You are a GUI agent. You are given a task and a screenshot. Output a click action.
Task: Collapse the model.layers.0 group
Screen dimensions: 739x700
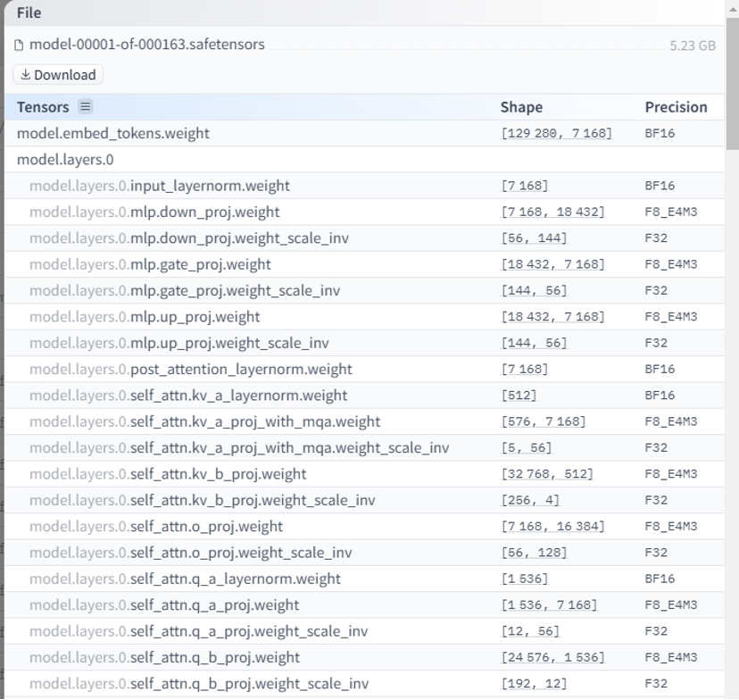(65, 160)
